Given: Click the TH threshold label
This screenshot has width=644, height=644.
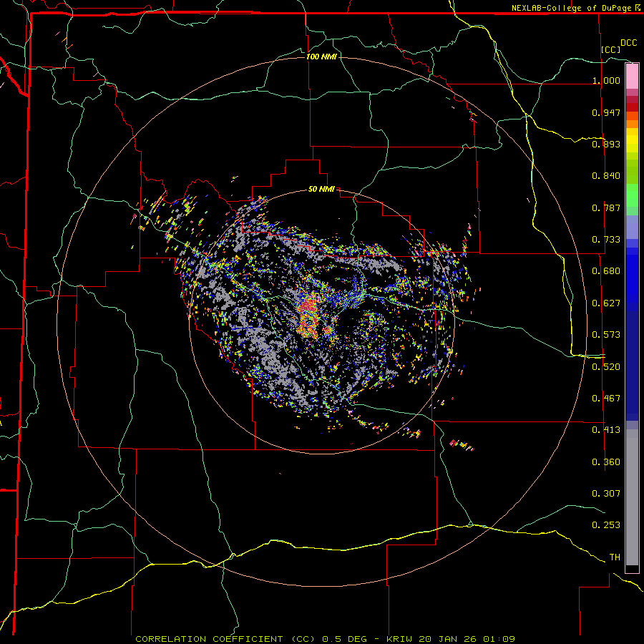Looking at the screenshot, I should click(615, 557).
